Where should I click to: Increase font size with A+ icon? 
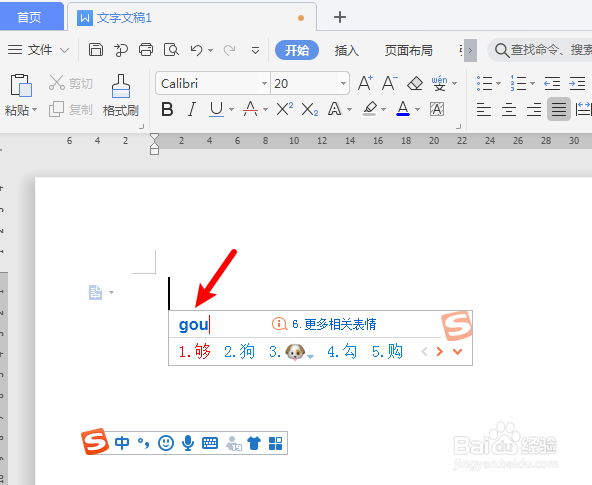pyautogui.click(x=365, y=83)
